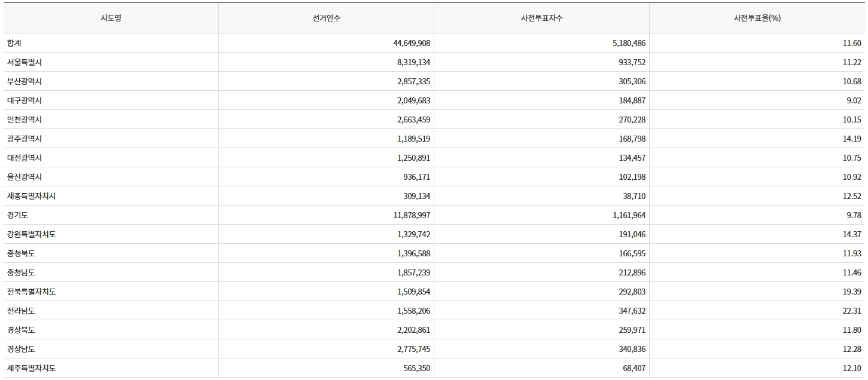Screen dimensions: 868x380
Task: Click the 사전투표율(%) column header
Action: coord(757,18)
